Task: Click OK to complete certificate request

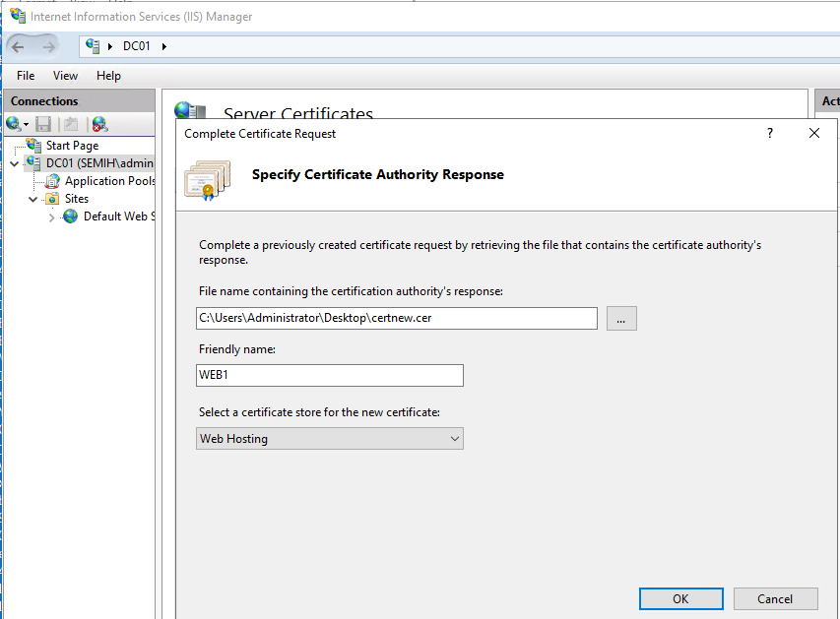Action: coord(680,598)
